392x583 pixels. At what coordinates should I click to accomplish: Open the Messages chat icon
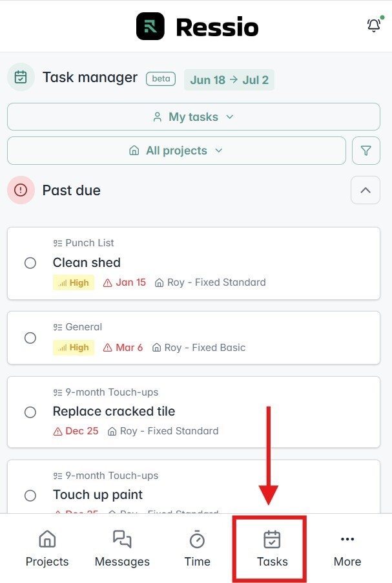(122, 539)
